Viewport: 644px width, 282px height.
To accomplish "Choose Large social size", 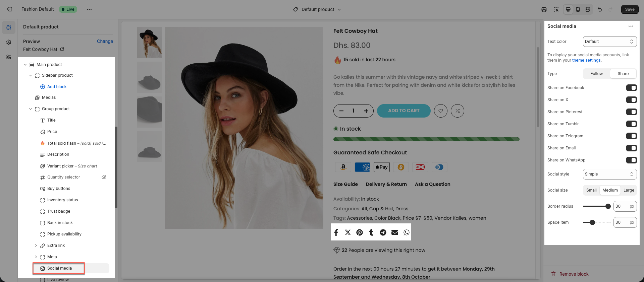I will (629, 190).
